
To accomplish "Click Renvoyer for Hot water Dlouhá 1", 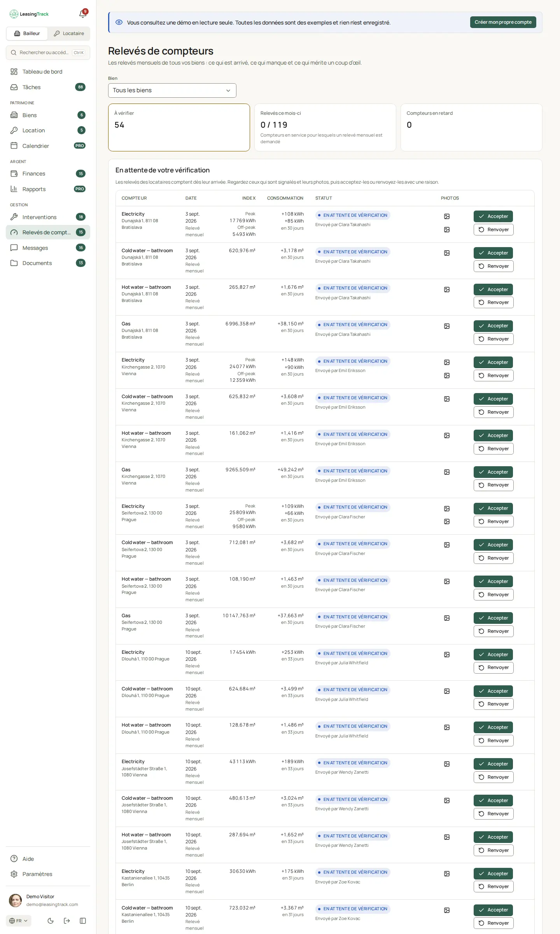I will tap(493, 741).
